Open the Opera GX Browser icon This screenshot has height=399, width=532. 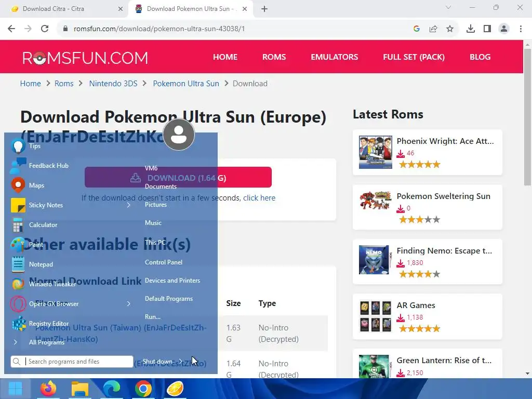[18, 303]
